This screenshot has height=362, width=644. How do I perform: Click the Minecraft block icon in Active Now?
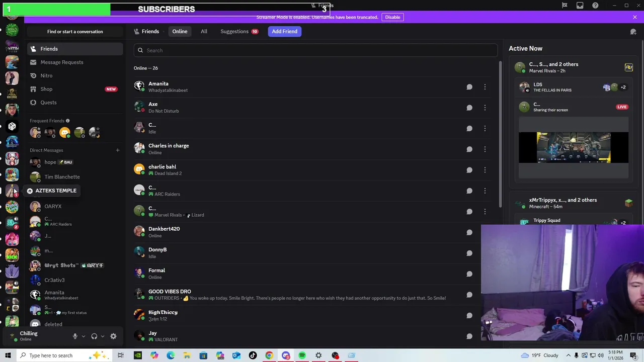coord(629,203)
